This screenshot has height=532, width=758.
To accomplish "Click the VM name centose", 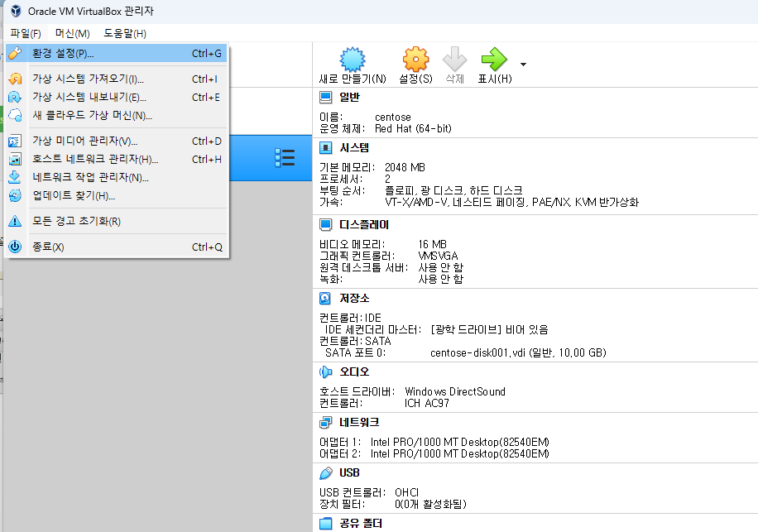I will click(x=393, y=117).
